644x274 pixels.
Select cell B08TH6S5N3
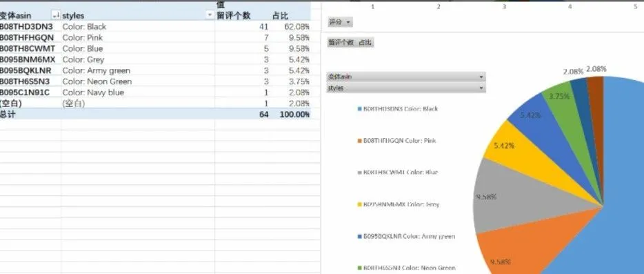pyautogui.click(x=26, y=81)
